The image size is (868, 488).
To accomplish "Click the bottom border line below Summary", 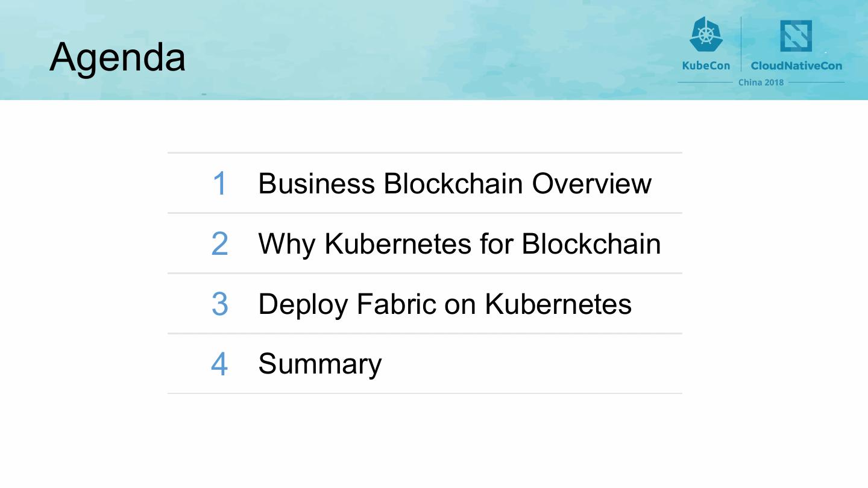I will coord(424,393).
